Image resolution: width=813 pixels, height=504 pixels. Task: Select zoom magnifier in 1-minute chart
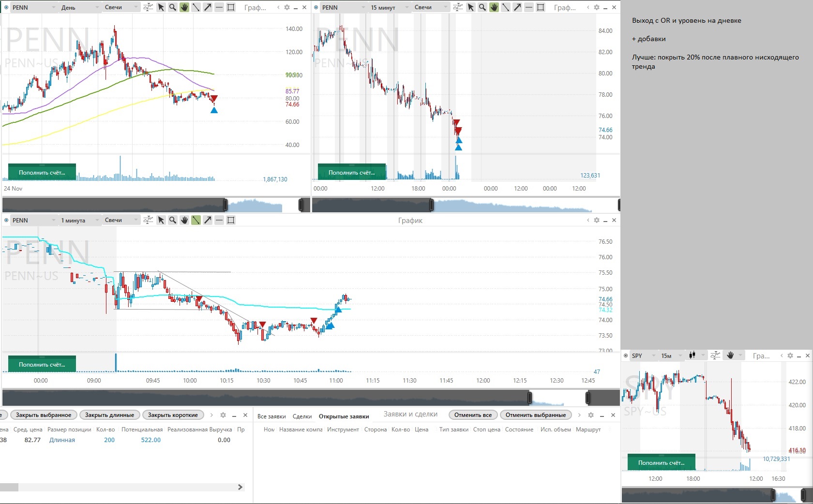coord(173,220)
